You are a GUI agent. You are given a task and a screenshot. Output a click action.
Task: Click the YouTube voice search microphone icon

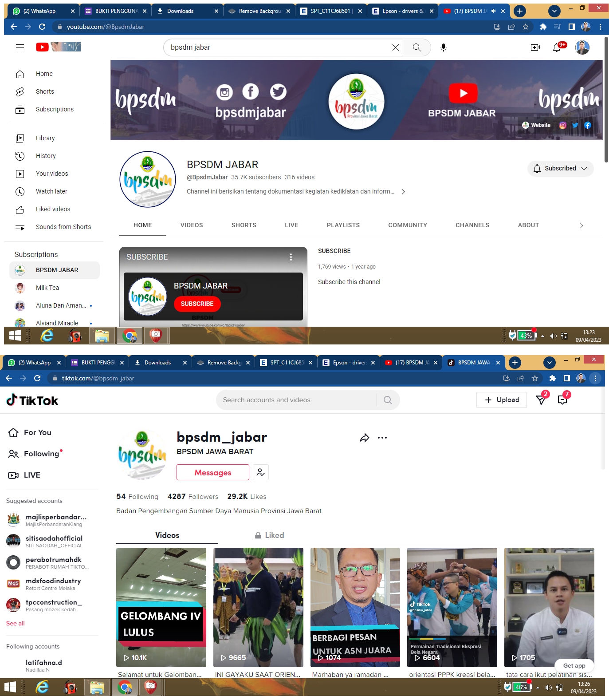coord(443,47)
